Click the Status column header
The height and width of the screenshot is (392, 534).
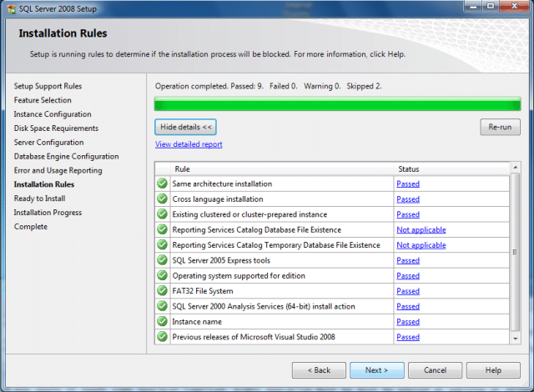pyautogui.click(x=452, y=169)
